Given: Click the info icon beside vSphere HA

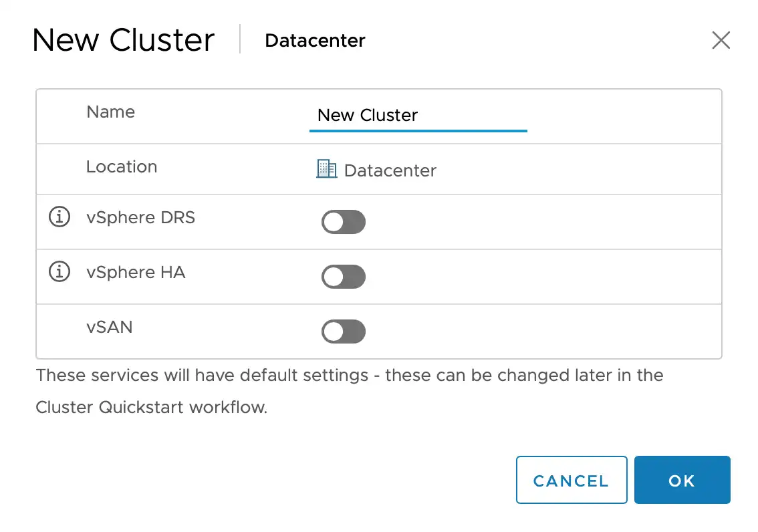Looking at the screenshot, I should 59,271.
